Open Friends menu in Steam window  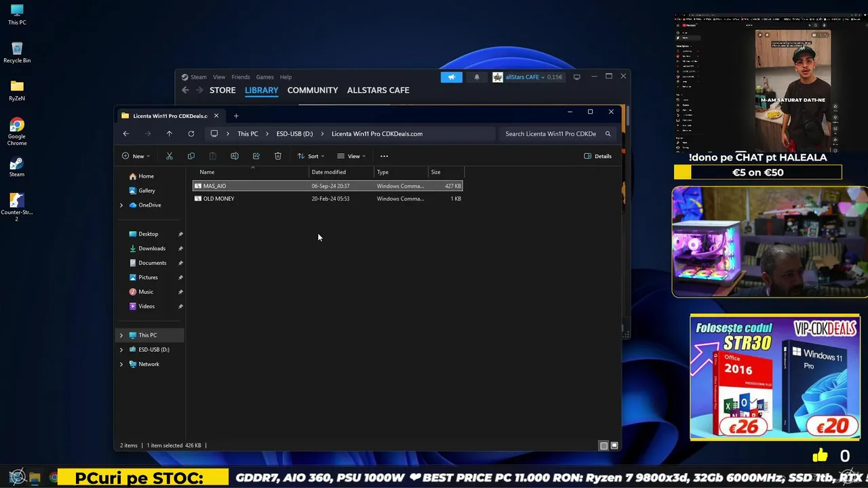click(x=241, y=77)
